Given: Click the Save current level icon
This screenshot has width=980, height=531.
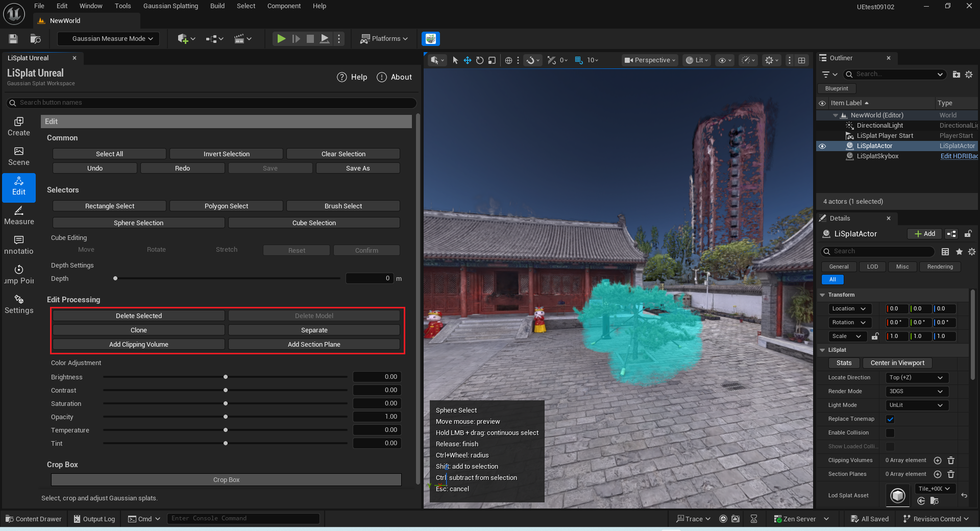Looking at the screenshot, I should tap(13, 39).
